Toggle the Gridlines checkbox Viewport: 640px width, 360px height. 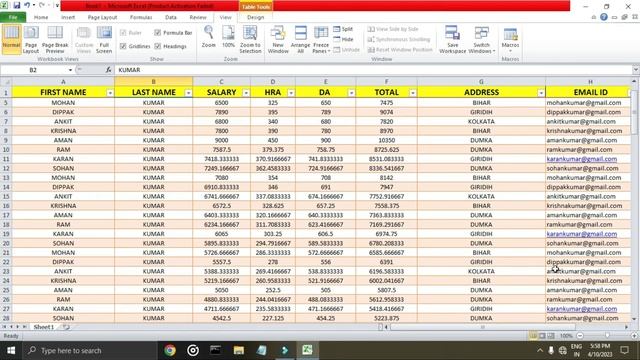pyautogui.click(x=123, y=46)
